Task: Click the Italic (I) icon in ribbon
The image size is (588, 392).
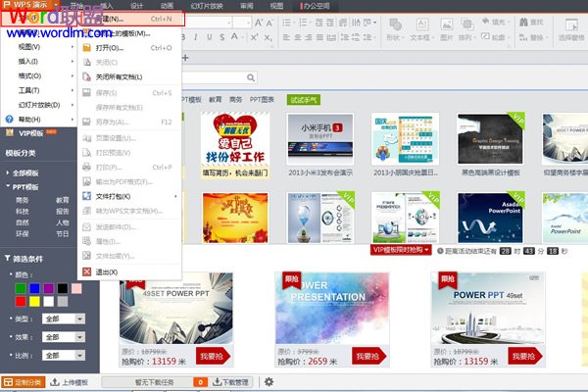Action: pyautogui.click(x=196, y=37)
